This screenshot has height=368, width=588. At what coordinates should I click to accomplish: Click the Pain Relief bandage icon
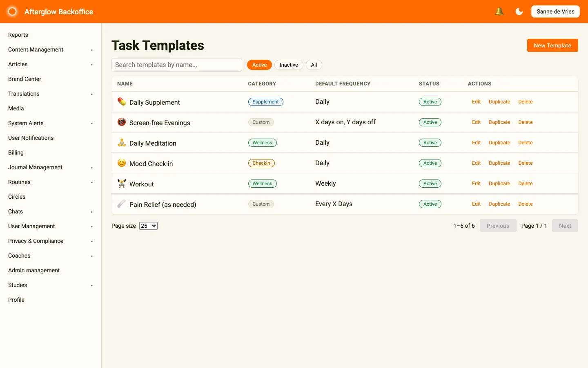coord(122,204)
